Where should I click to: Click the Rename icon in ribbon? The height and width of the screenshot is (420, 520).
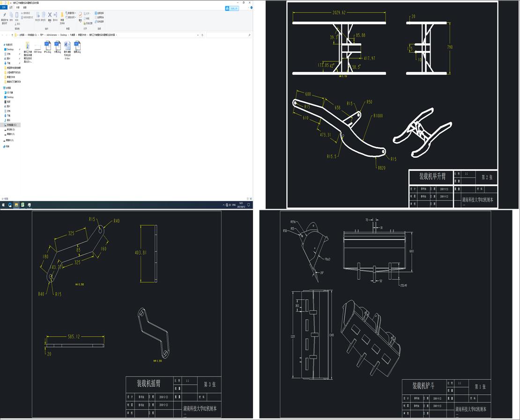pyautogui.click(x=55, y=15)
